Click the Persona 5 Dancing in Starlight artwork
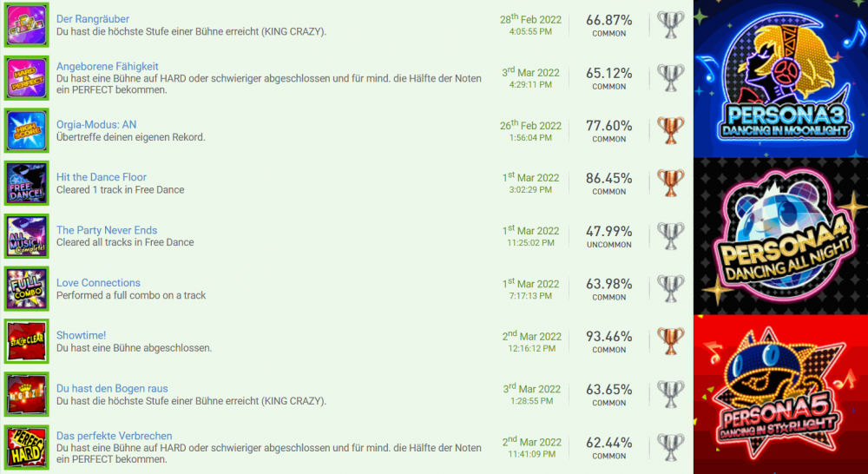This screenshot has width=868, height=474. pos(780,394)
